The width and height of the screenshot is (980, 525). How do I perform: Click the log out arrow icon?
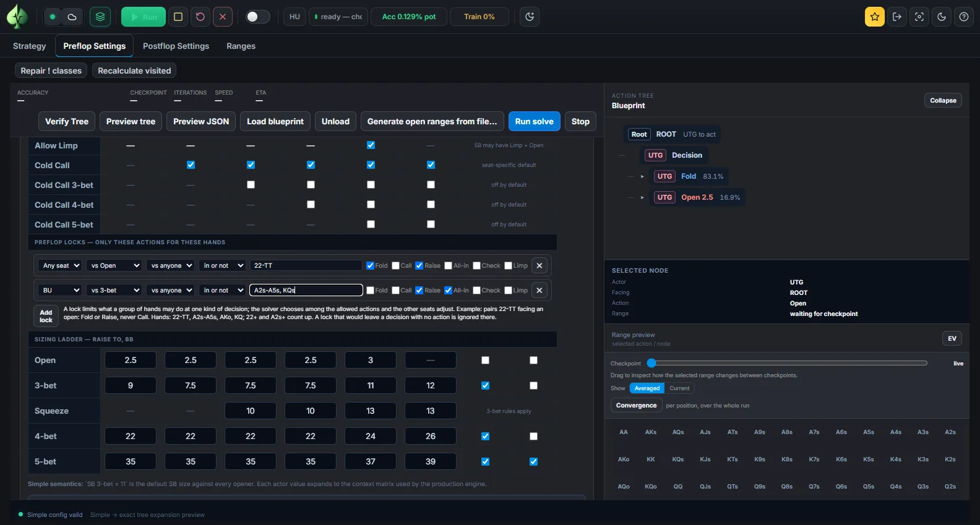[x=897, y=17]
